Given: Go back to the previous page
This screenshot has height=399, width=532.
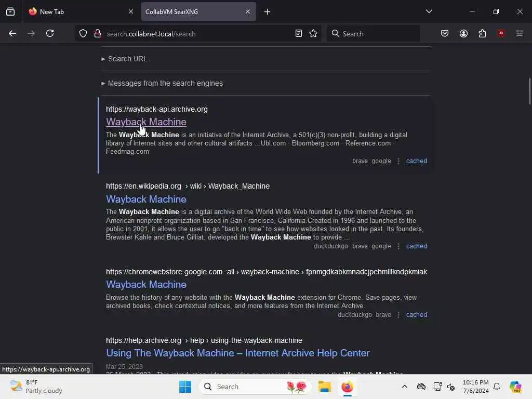Looking at the screenshot, I should tap(12, 33).
